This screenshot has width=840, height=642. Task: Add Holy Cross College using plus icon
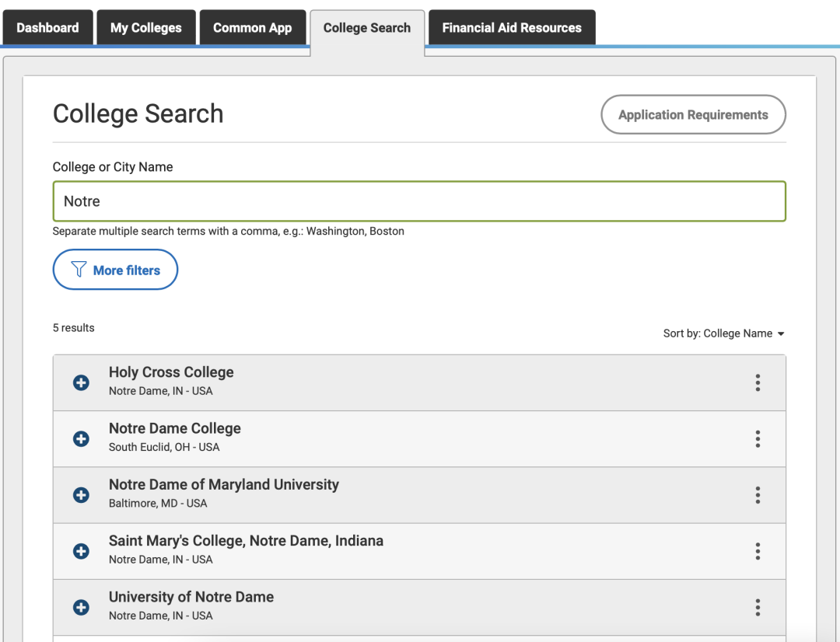tap(81, 382)
